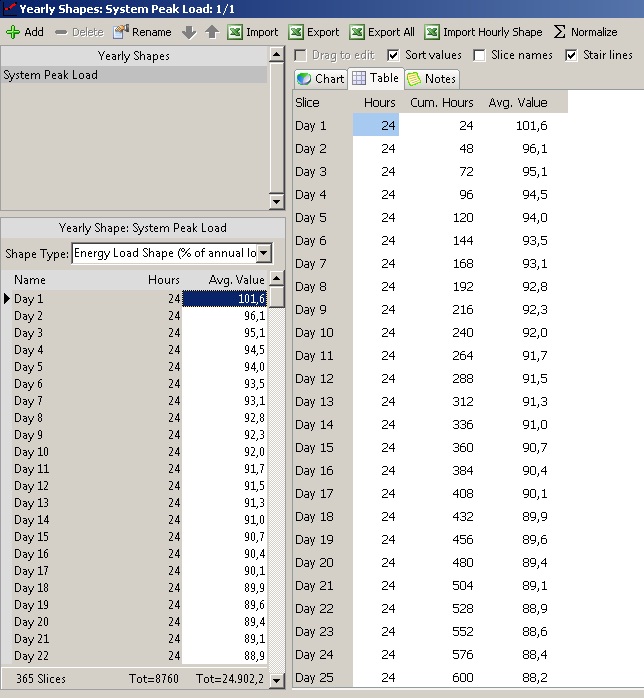644x698 pixels.
Task: Open the Shape Type dropdown
Action: [x=264, y=254]
